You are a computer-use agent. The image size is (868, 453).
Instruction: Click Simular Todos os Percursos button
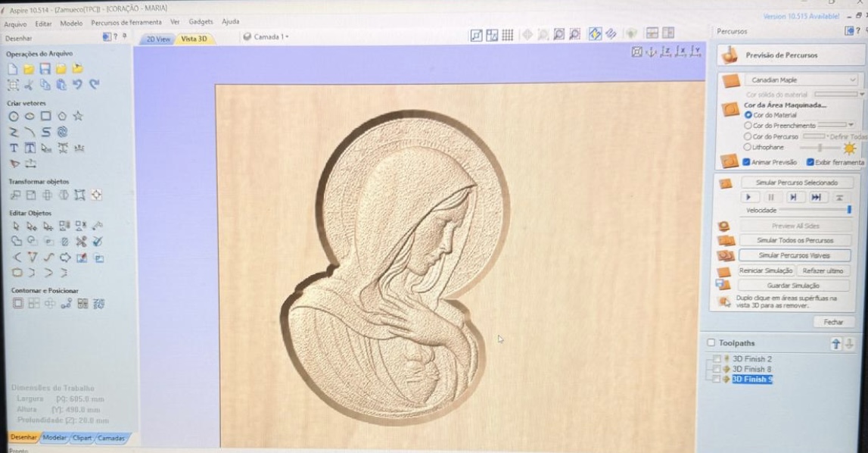(x=794, y=240)
